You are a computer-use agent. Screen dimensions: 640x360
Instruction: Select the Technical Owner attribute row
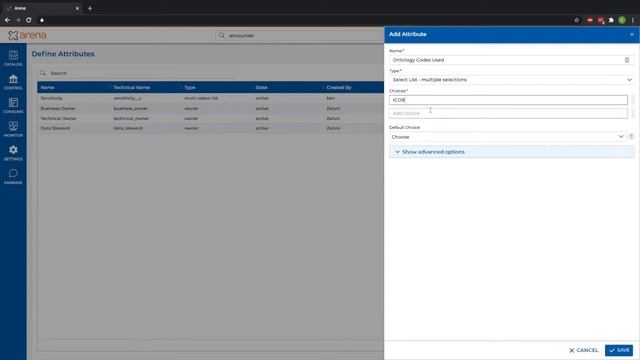tap(211, 118)
